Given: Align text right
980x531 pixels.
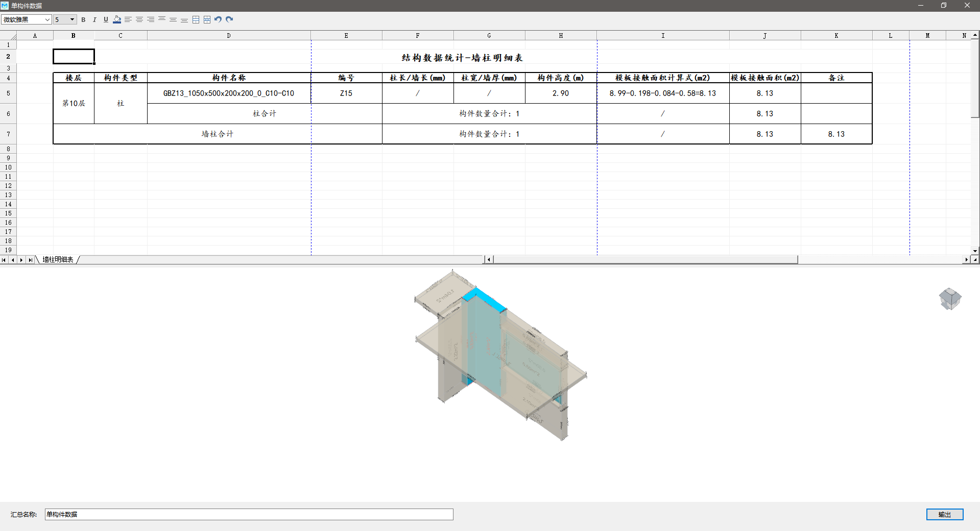Looking at the screenshot, I should pyautogui.click(x=151, y=19).
